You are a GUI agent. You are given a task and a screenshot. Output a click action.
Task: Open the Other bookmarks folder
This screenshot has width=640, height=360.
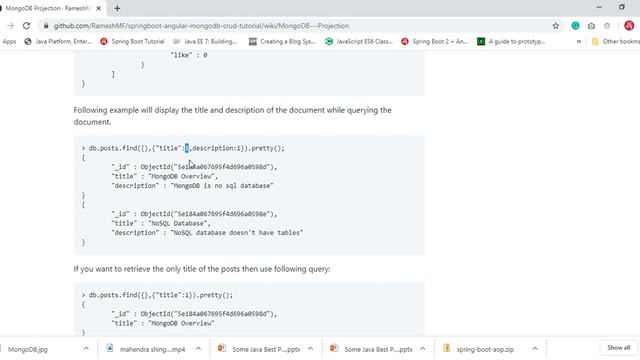click(x=615, y=41)
